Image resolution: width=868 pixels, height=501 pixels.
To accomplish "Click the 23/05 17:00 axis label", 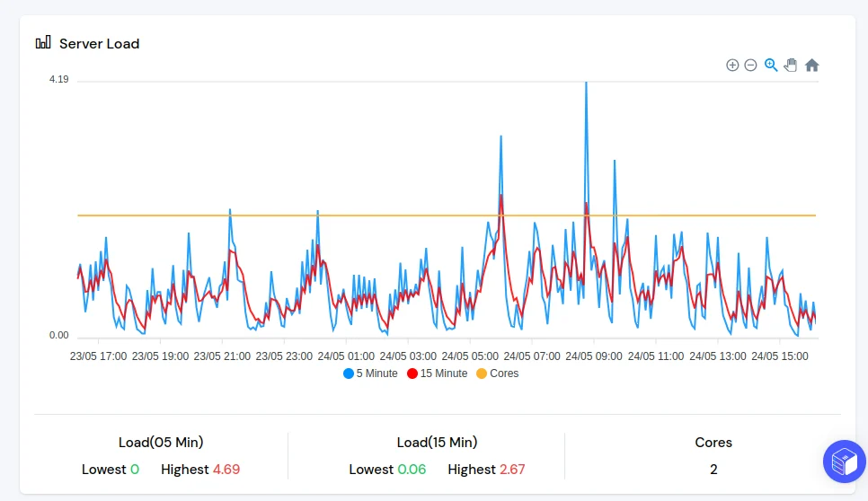I will point(98,356).
